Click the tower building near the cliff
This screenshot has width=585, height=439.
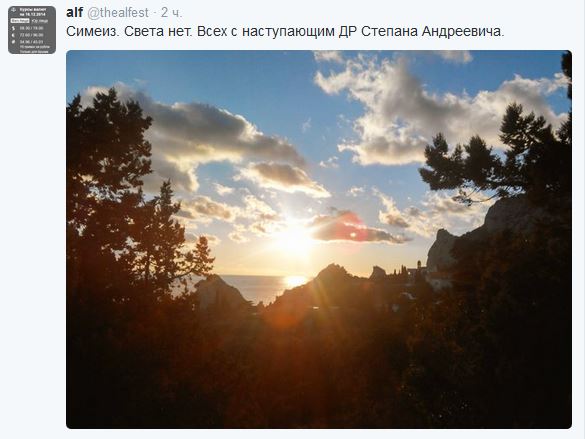tap(419, 269)
